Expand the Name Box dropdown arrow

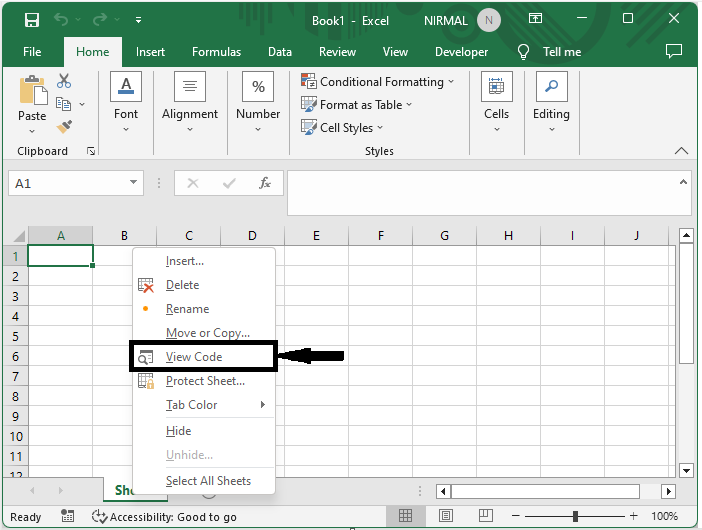click(133, 182)
